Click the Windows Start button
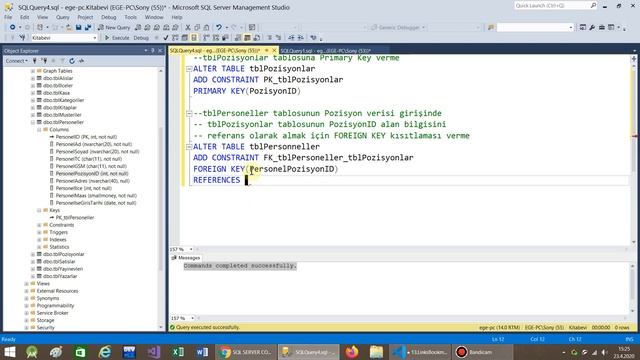Screen dimensions: 640x360 [10, 352]
